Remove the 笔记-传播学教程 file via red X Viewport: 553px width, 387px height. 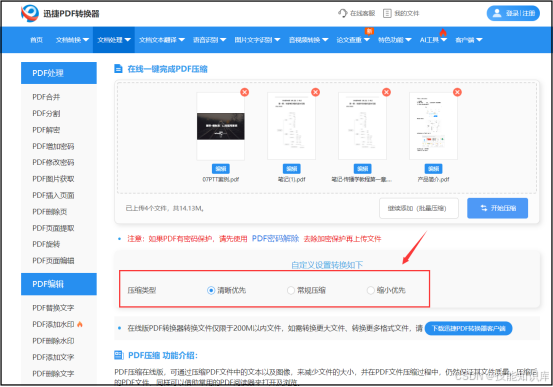386,92
